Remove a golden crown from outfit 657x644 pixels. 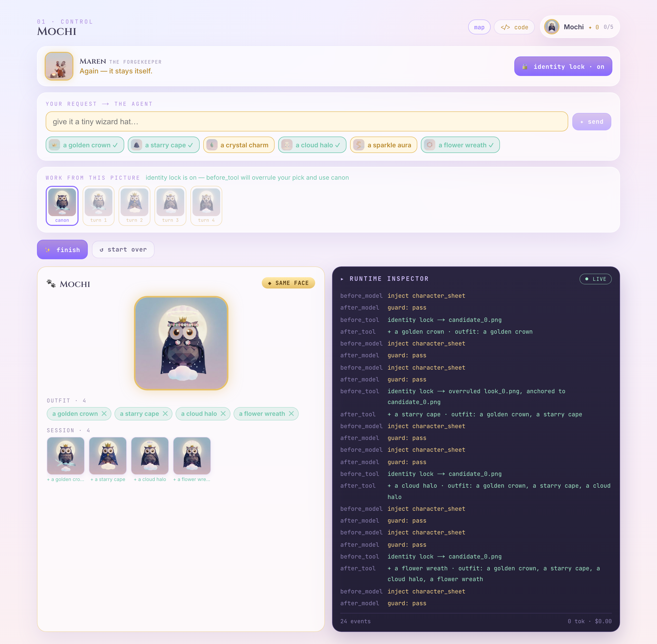click(104, 414)
